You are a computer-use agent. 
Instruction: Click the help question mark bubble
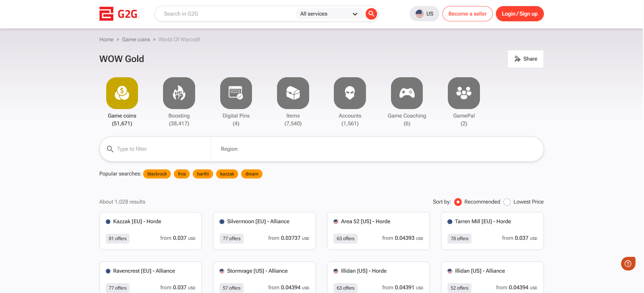[x=628, y=264]
